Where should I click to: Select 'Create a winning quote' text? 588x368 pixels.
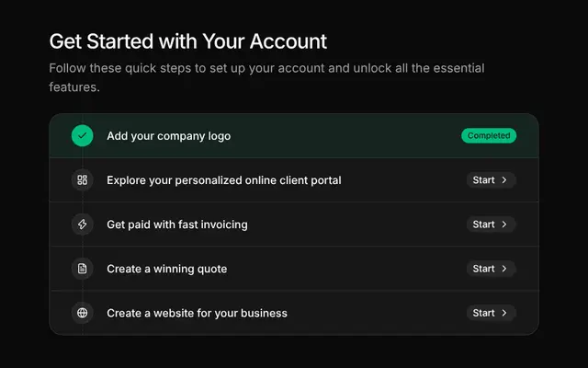click(x=167, y=269)
